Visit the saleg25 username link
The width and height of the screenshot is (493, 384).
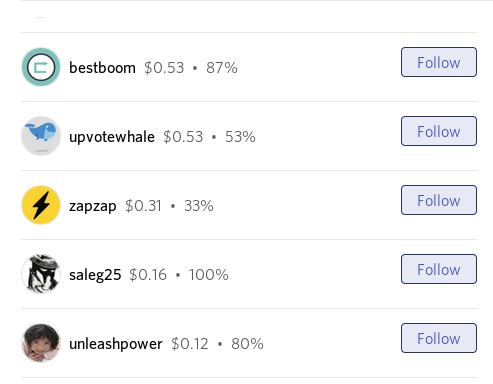(95, 275)
